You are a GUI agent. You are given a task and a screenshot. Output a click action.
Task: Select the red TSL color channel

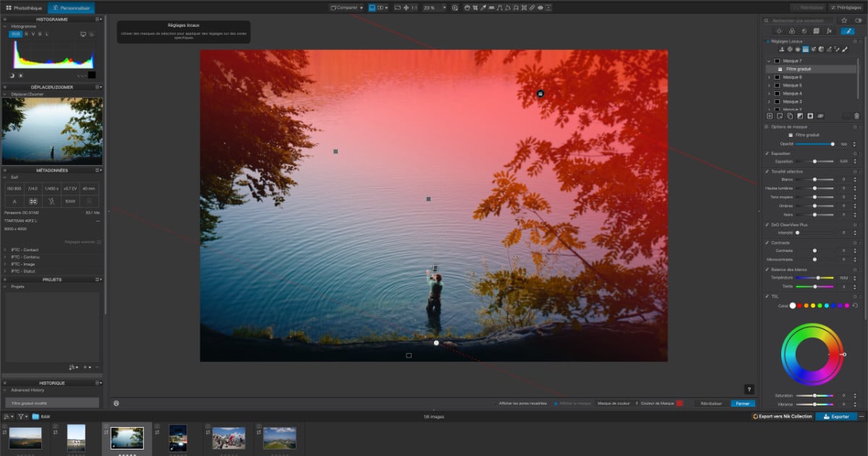tap(800, 305)
